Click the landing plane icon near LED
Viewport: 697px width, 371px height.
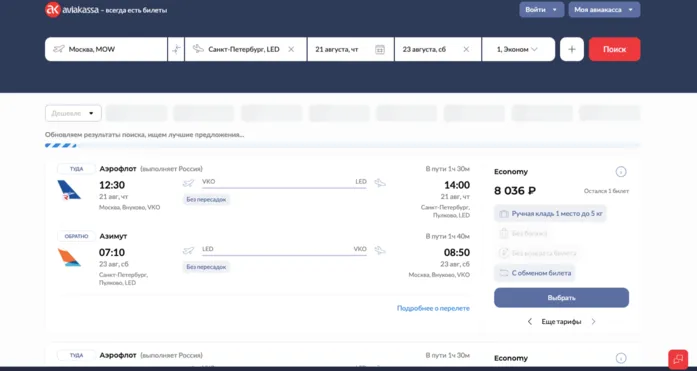(x=380, y=183)
